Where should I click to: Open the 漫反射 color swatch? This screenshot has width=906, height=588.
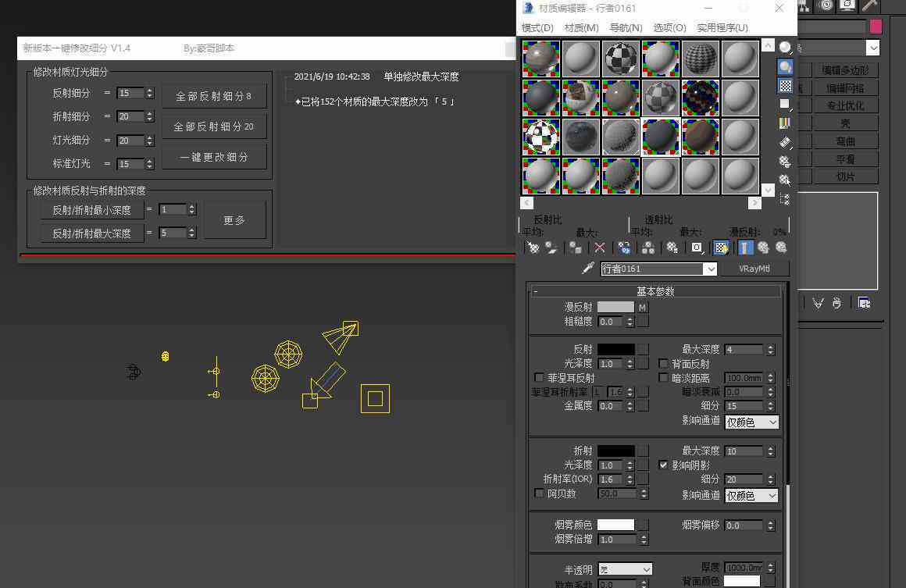615,308
